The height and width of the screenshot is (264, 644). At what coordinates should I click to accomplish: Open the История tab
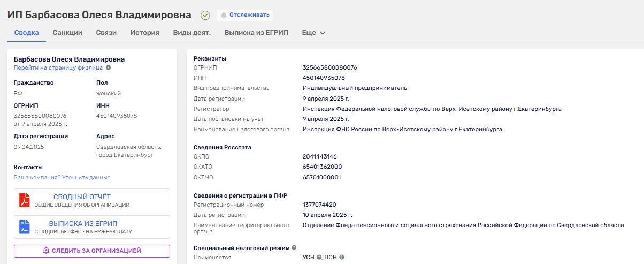click(144, 33)
